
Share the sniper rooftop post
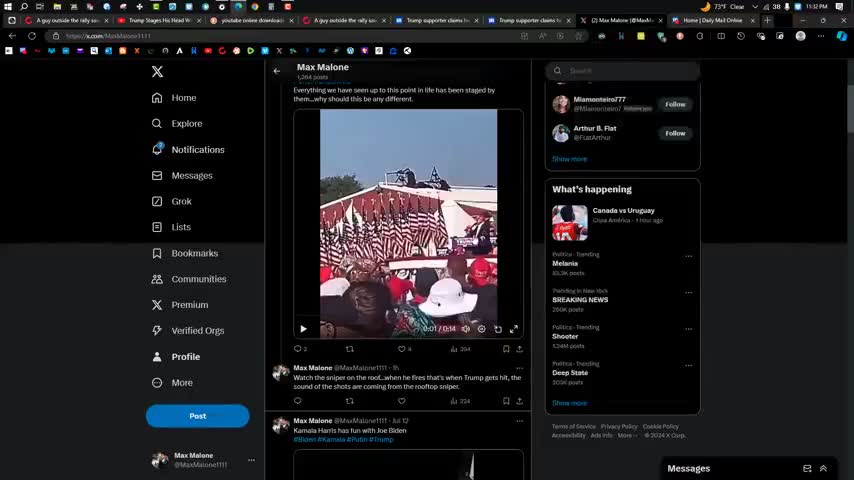click(x=519, y=401)
